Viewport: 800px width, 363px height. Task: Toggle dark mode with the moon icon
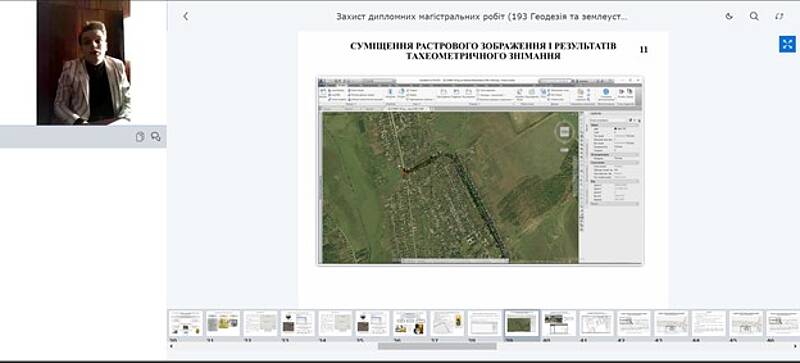tap(729, 16)
